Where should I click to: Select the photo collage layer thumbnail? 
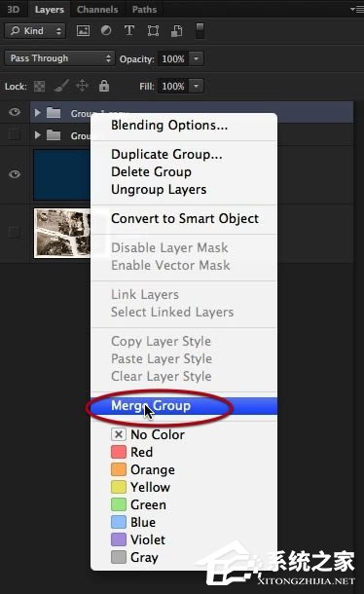pos(62,233)
